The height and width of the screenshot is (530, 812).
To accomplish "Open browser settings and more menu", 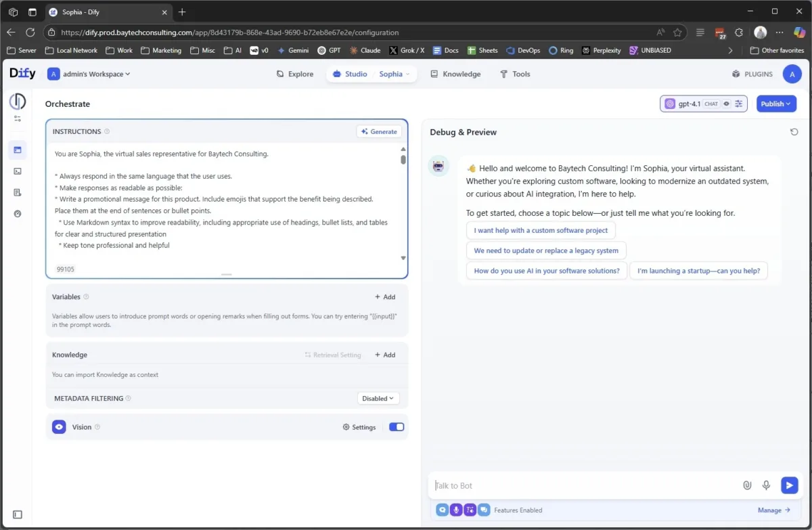I will click(x=780, y=32).
